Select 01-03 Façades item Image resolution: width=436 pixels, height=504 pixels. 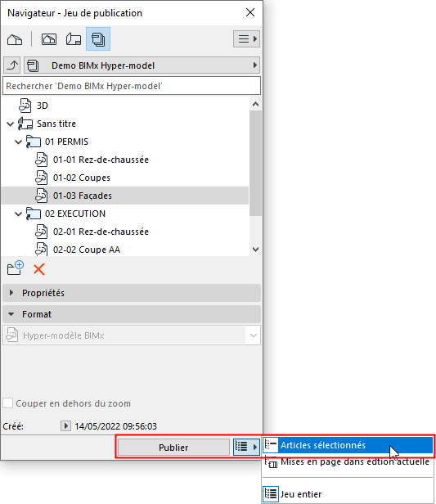pos(124,196)
